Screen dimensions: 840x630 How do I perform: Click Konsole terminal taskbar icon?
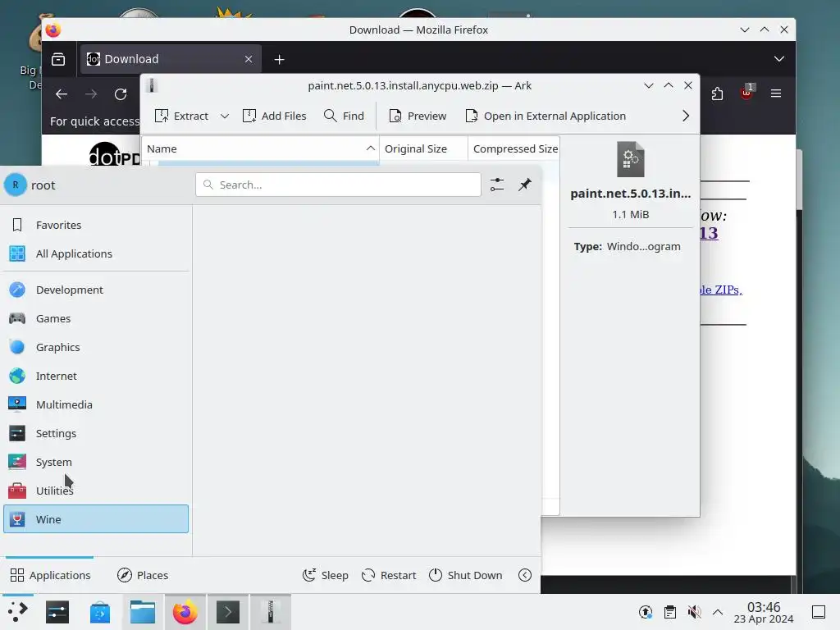coord(228,612)
